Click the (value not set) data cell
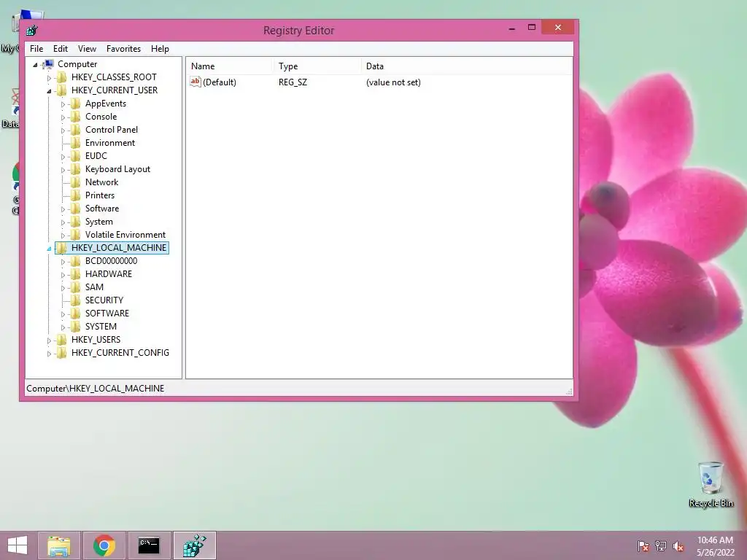The width and height of the screenshot is (747, 560). pyautogui.click(x=393, y=82)
